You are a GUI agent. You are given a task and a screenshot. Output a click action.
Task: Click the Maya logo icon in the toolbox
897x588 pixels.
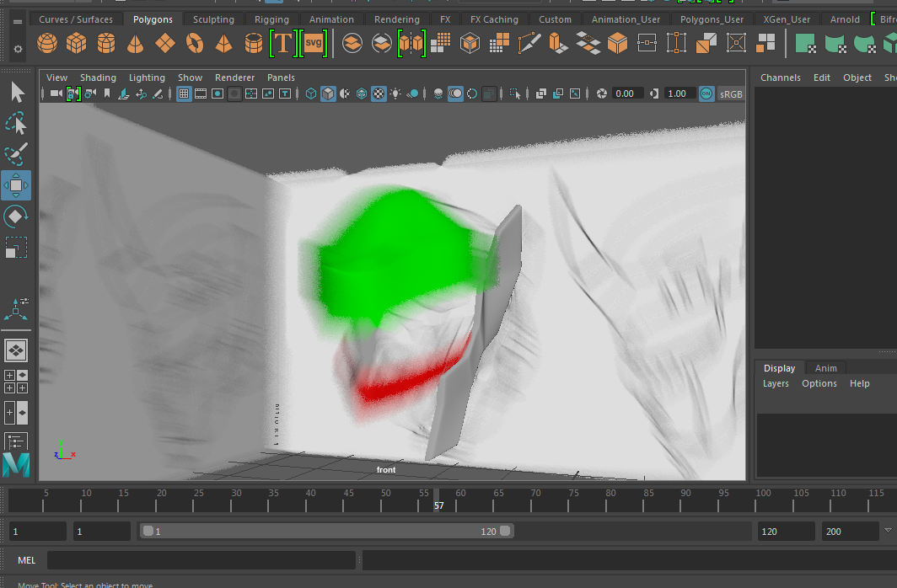16,464
